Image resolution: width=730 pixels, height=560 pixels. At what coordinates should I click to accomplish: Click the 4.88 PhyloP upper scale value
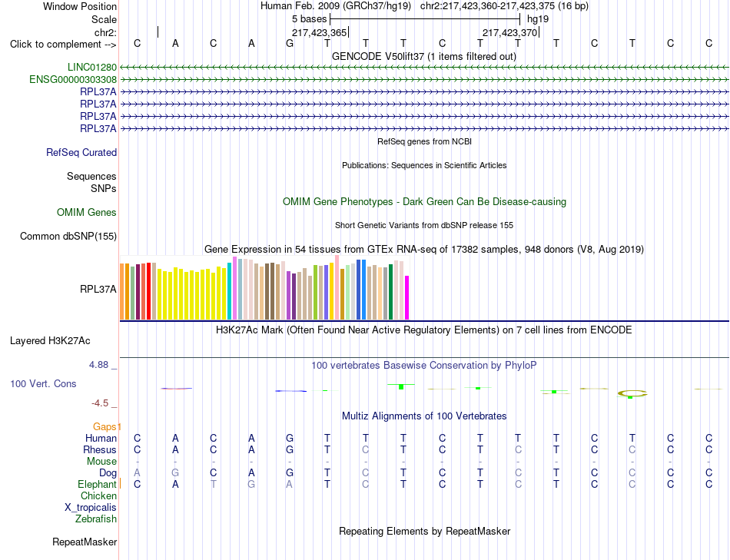tap(98, 366)
